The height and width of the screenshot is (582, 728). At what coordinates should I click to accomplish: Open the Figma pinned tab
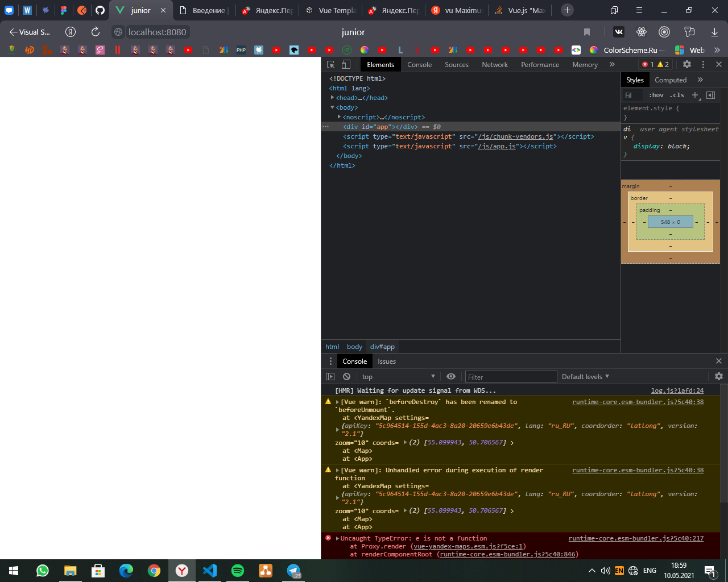coord(64,10)
